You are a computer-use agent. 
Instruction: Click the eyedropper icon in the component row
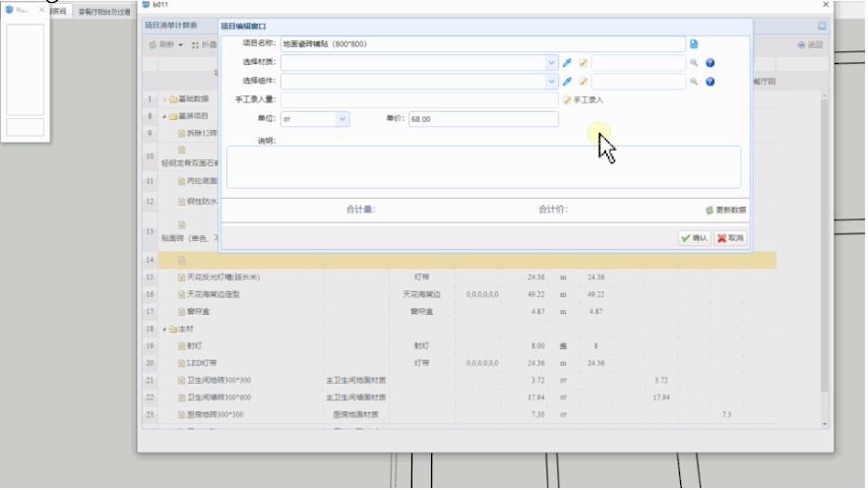(567, 82)
